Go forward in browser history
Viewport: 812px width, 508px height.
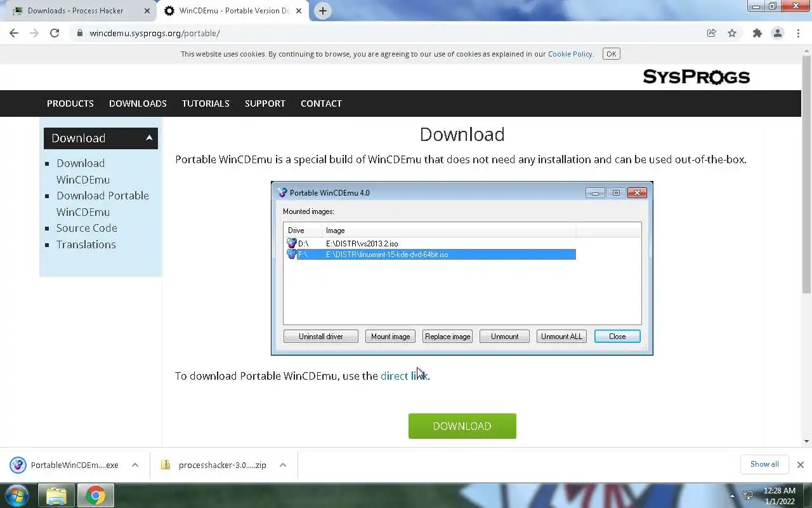[x=34, y=33]
